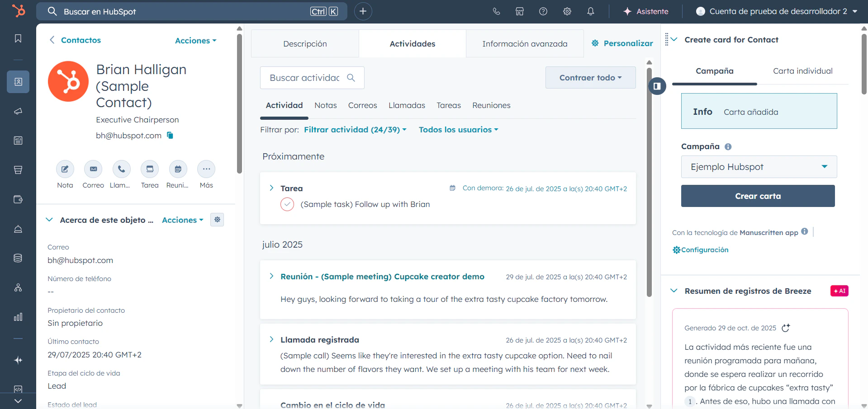
Task: Click the info icon next to Campaña label
Action: pyautogui.click(x=728, y=146)
